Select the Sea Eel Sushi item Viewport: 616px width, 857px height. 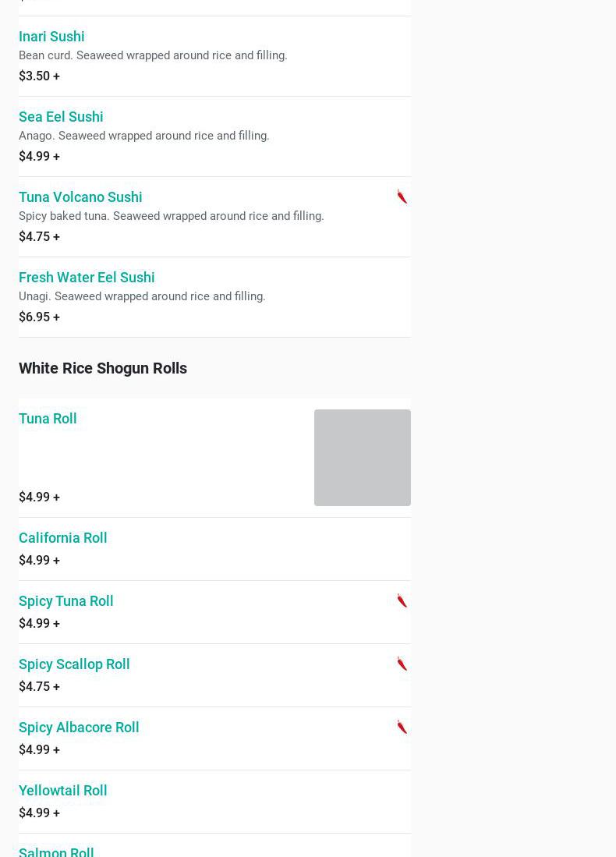(x=61, y=117)
